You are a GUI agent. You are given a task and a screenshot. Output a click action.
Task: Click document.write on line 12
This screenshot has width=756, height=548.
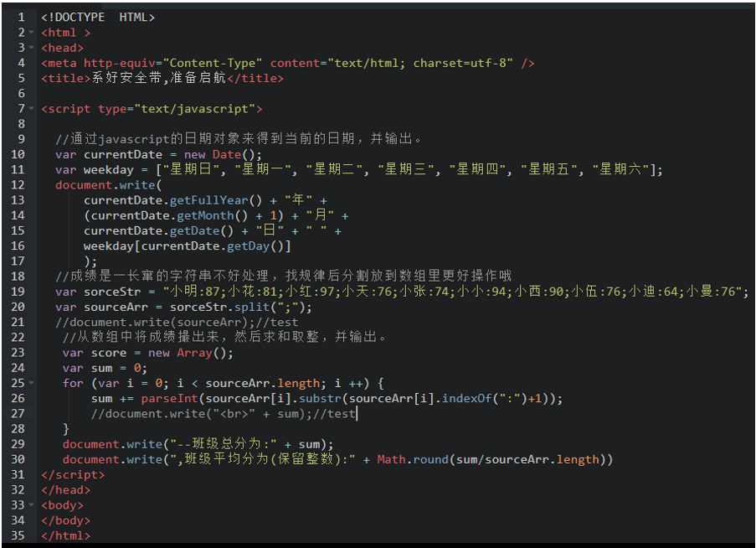tap(105, 185)
